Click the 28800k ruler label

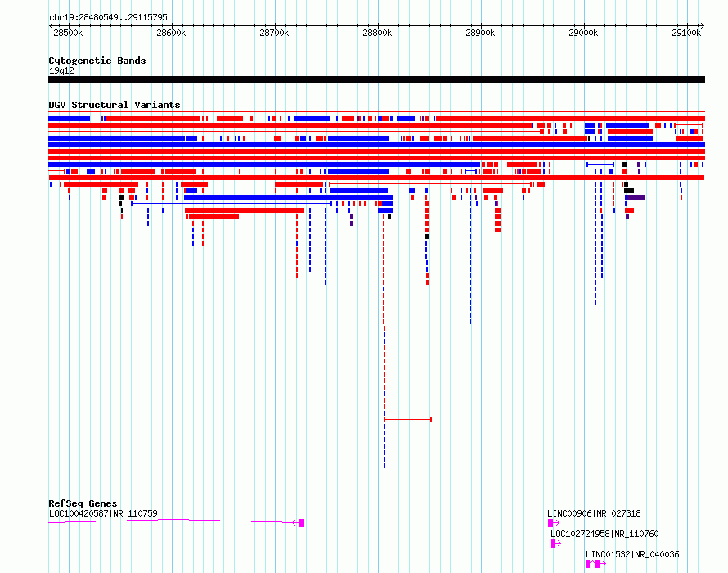pyautogui.click(x=377, y=33)
